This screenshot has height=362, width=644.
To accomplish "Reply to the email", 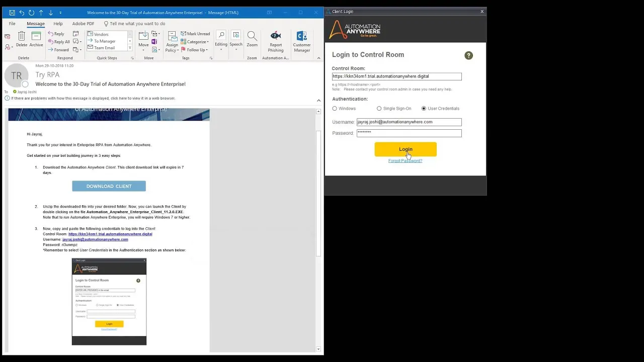I will [56, 34].
